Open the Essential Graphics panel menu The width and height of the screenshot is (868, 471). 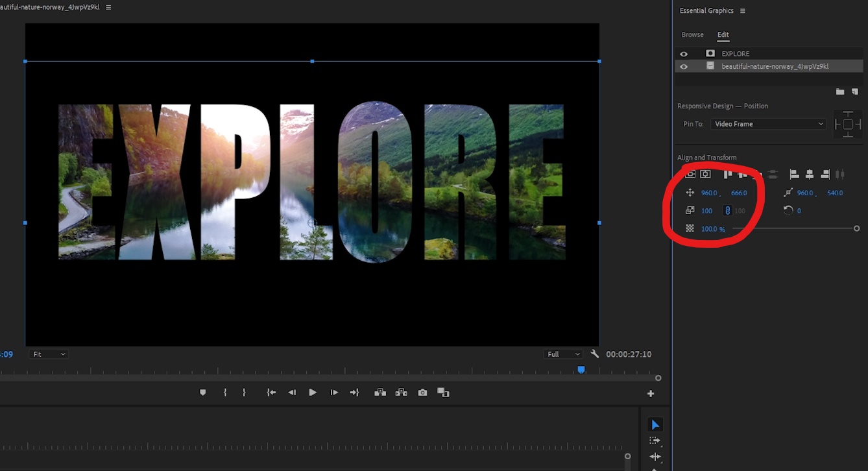[743, 10]
